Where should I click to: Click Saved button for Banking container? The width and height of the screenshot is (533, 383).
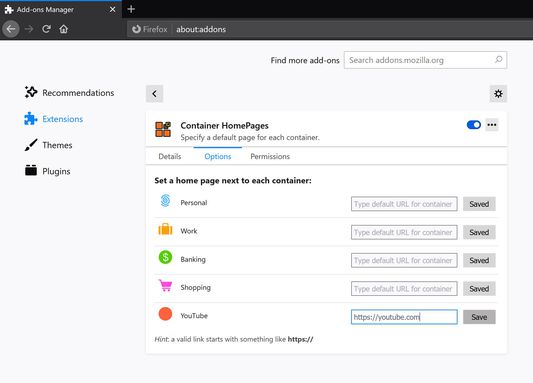pos(479,260)
